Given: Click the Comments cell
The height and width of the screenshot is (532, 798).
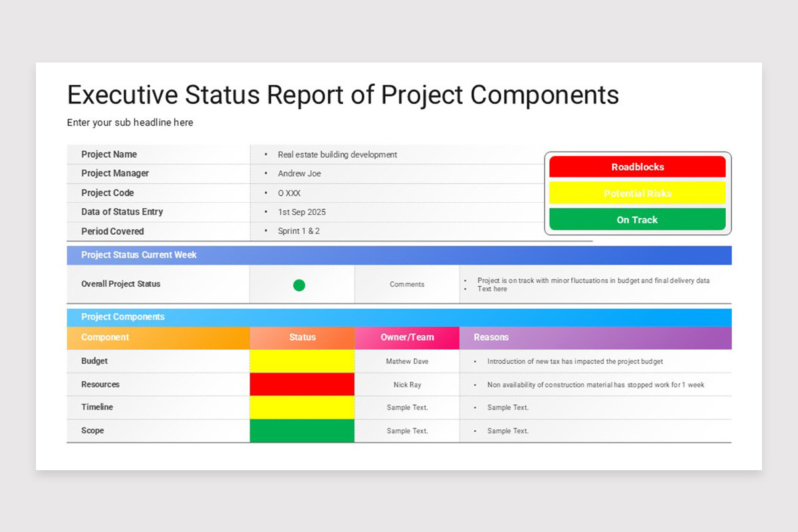Looking at the screenshot, I should (406, 284).
